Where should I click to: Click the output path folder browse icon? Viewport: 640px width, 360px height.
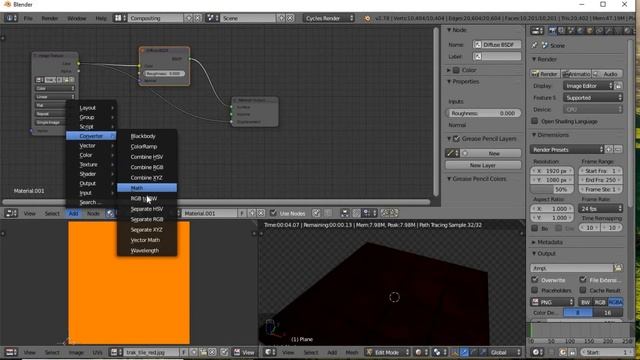point(618,268)
